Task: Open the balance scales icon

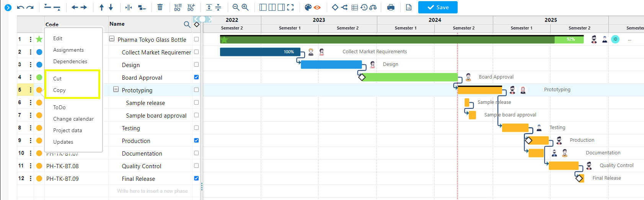Action: pos(373,7)
